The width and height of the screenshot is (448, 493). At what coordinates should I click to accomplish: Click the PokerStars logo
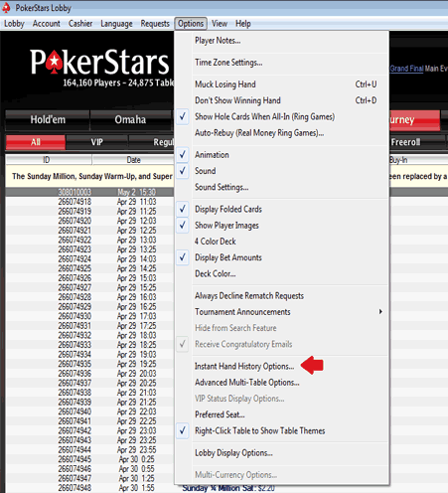(x=99, y=62)
